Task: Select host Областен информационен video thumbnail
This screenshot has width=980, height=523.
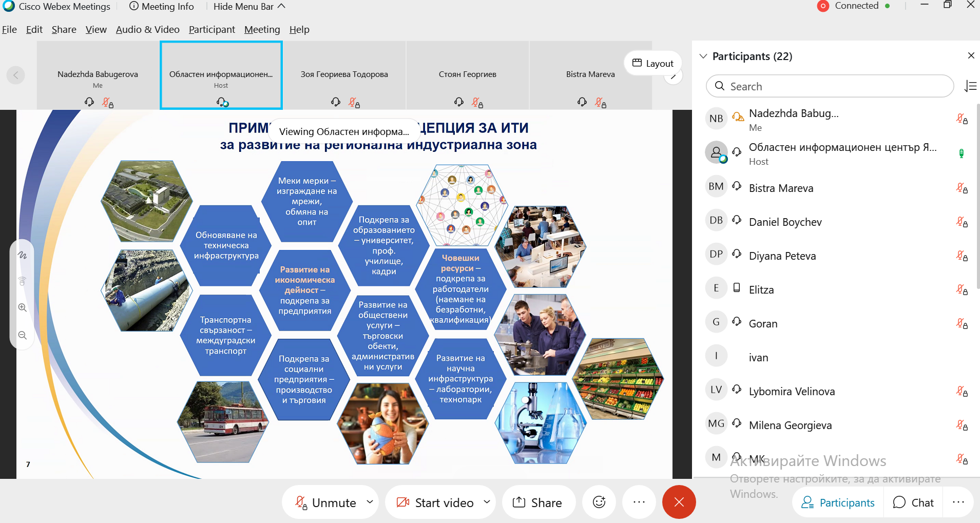Action: tap(221, 75)
